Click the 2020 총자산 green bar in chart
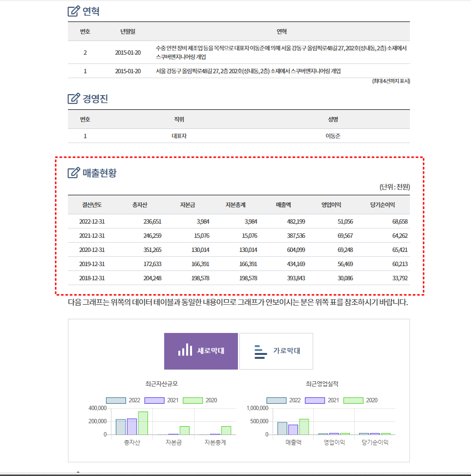Viewport: 471px width, 476px height. (143, 423)
